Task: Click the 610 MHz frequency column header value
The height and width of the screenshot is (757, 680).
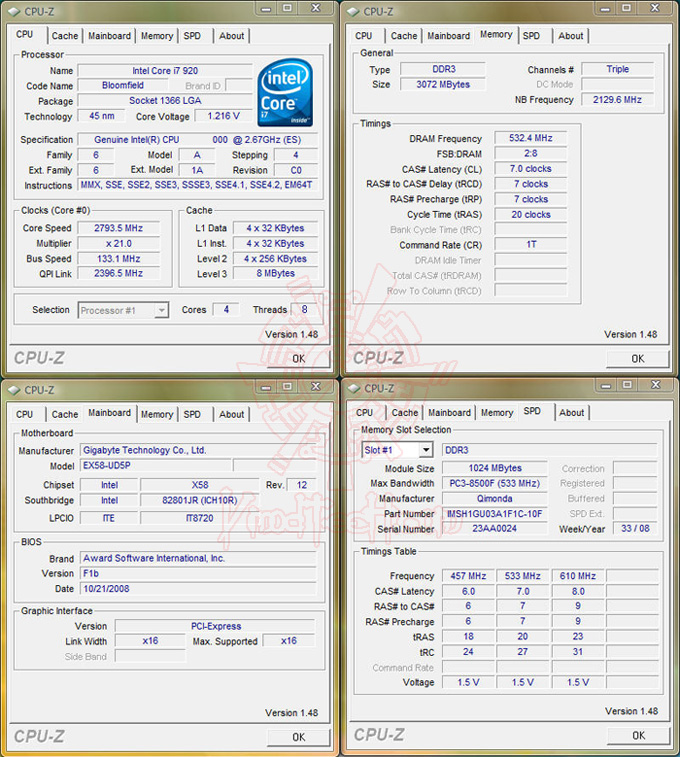Action: 578,576
